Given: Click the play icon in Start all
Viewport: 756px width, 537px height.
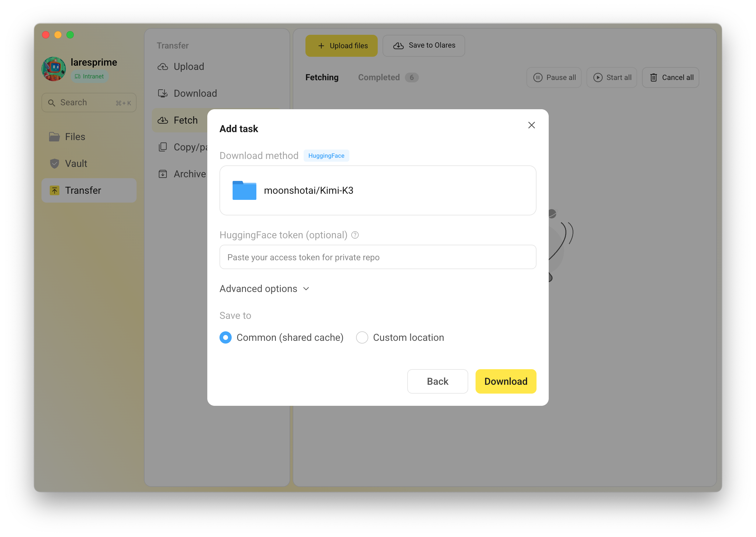Looking at the screenshot, I should click(x=597, y=77).
